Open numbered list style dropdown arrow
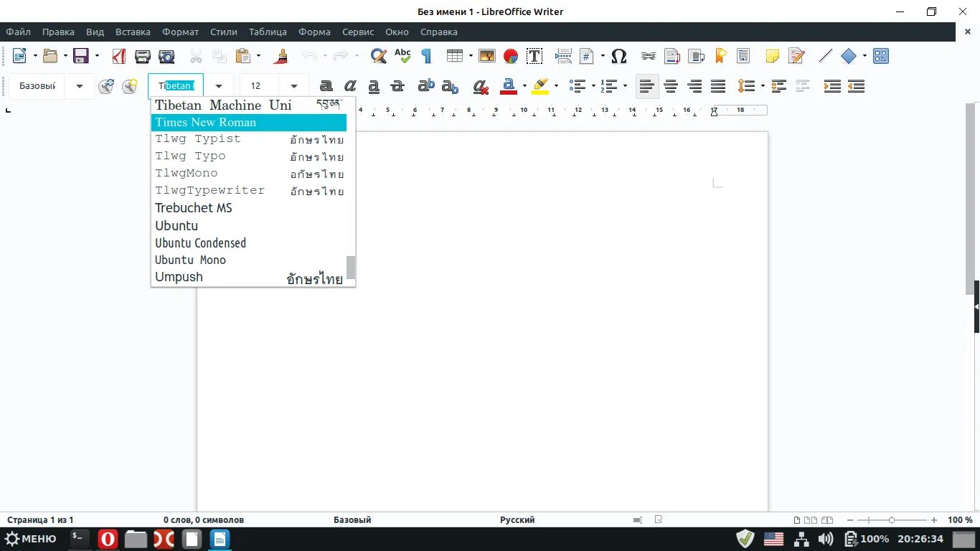Screen dimensions: 980x551 coord(626,87)
